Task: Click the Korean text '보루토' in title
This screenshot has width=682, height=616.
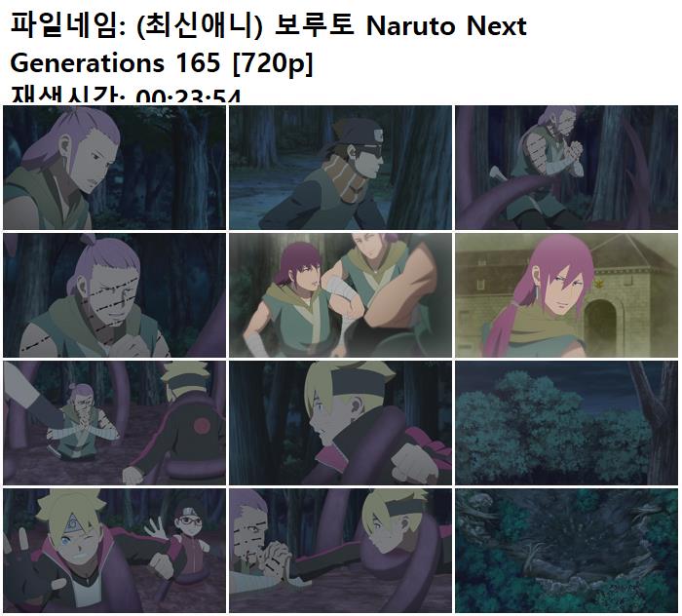Action: [314, 24]
